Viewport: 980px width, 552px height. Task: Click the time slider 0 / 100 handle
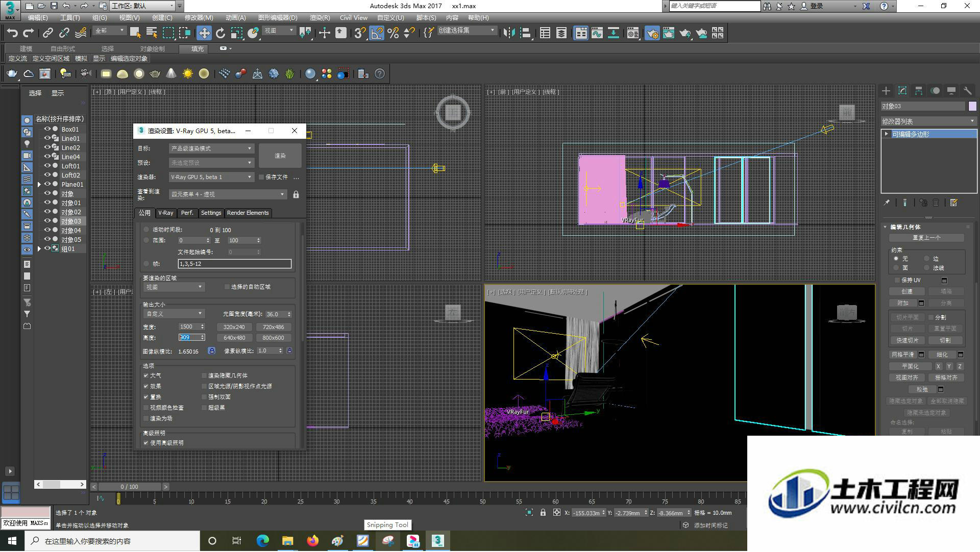pyautogui.click(x=129, y=487)
